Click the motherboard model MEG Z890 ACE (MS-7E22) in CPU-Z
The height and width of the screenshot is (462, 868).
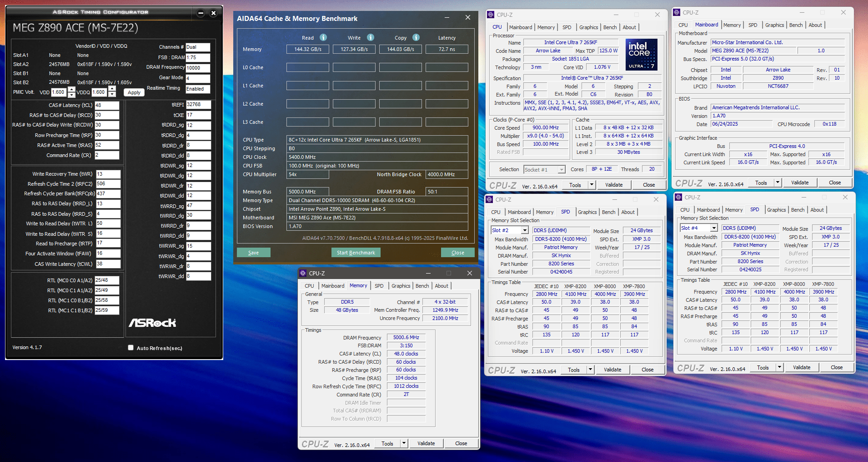[x=753, y=51]
